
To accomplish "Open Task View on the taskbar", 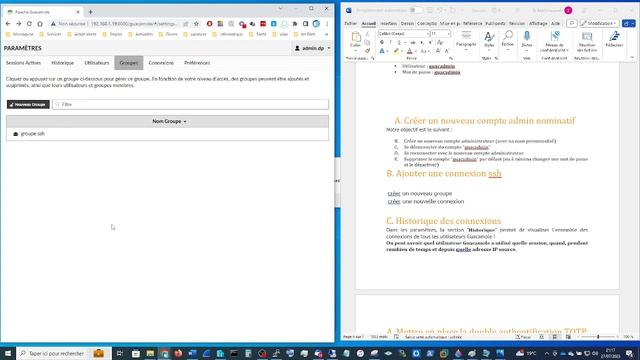I will coord(120,353).
